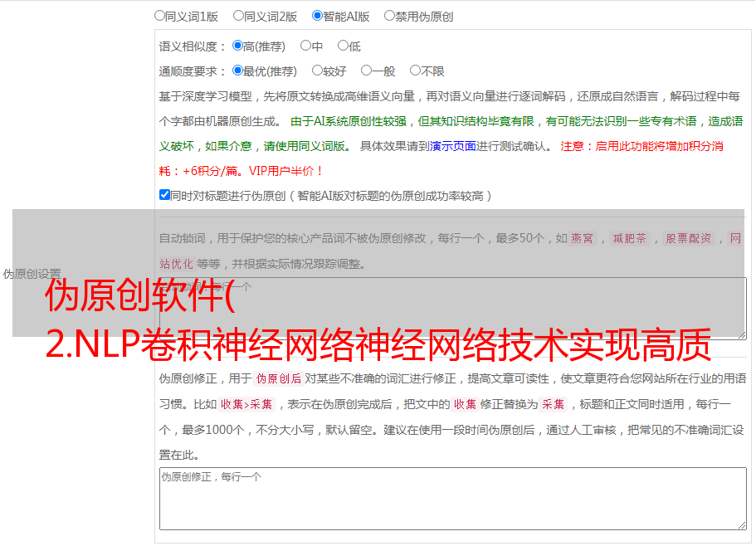Set 语义相似度 to 中
The image size is (756, 546).
[x=305, y=46]
